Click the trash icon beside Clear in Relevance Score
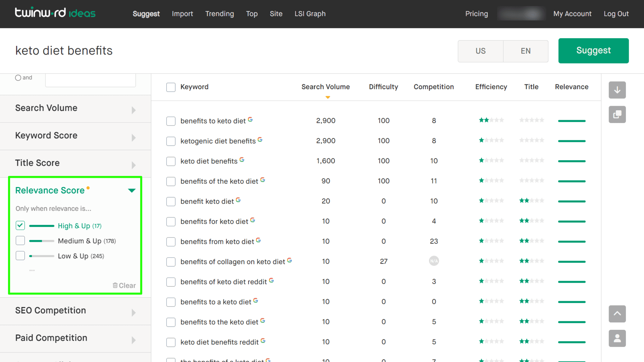The image size is (644, 362). click(x=115, y=285)
